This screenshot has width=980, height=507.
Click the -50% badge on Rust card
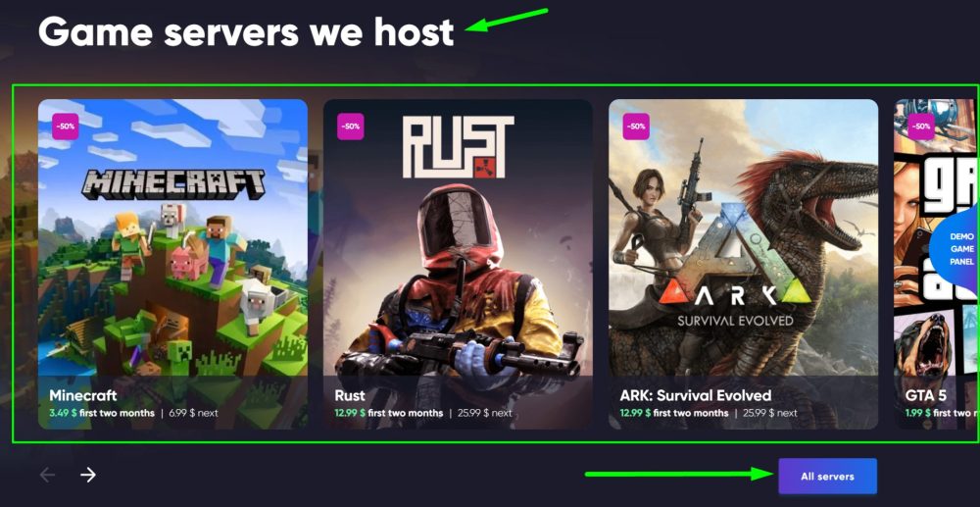pyautogui.click(x=351, y=127)
